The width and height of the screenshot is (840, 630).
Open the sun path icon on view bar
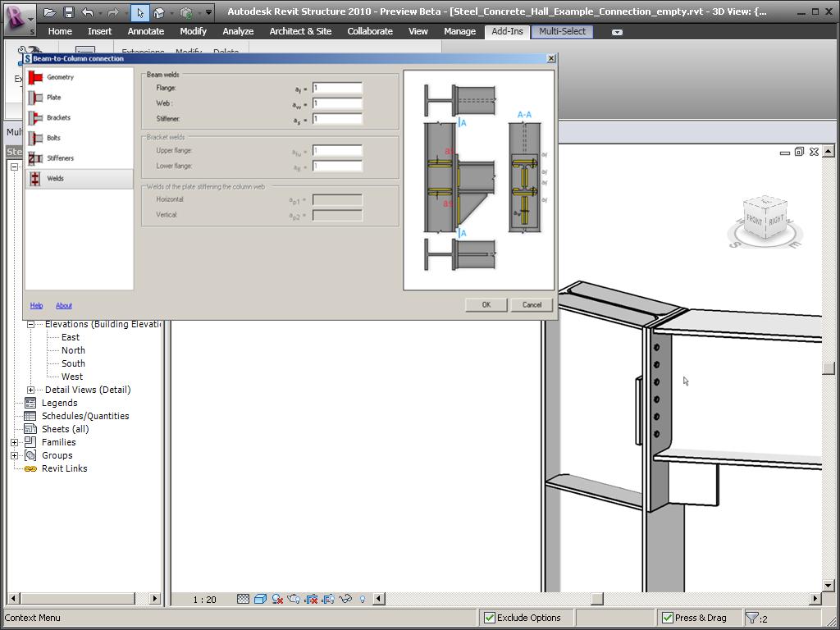click(x=293, y=598)
